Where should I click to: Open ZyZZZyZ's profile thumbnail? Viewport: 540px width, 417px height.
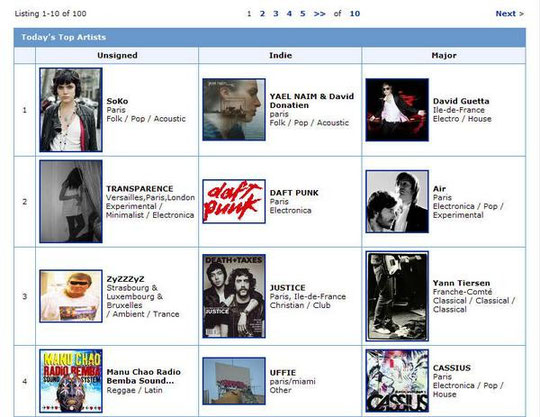click(71, 296)
